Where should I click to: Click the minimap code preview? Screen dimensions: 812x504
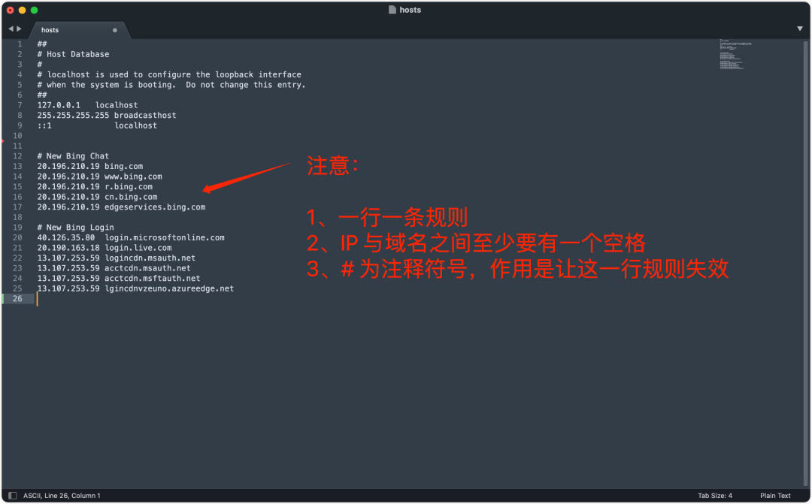tap(735, 54)
